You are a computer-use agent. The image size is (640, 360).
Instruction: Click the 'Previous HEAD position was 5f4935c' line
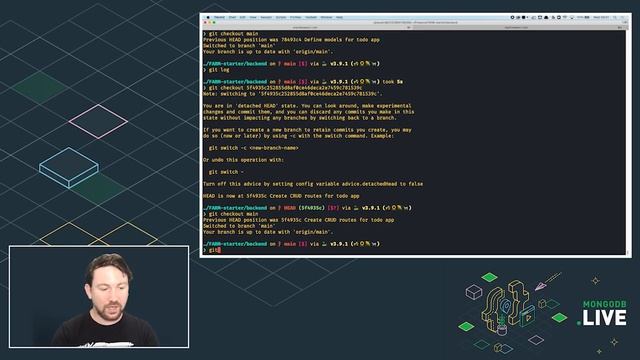[x=299, y=220]
